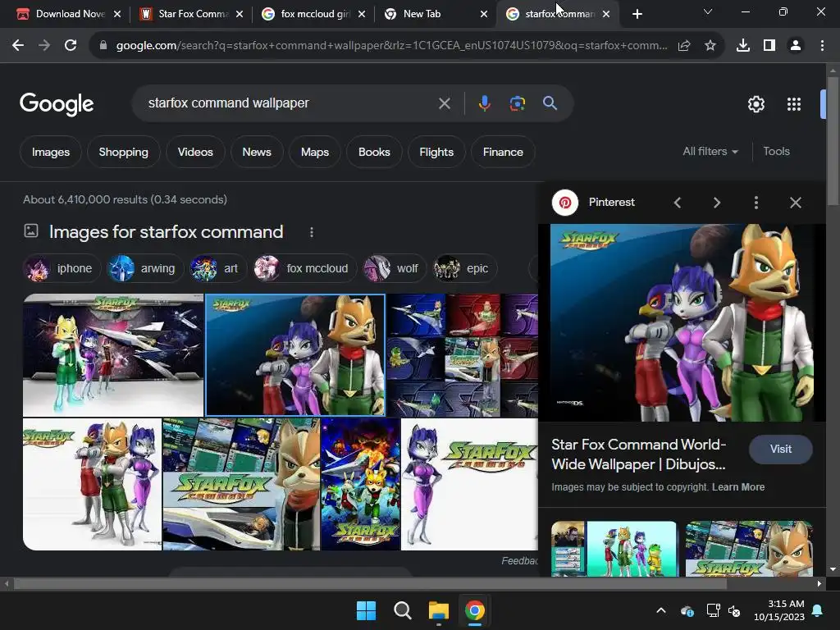Click Chrome icon in the taskbar
Image resolution: width=840 pixels, height=630 pixels.
click(x=475, y=610)
